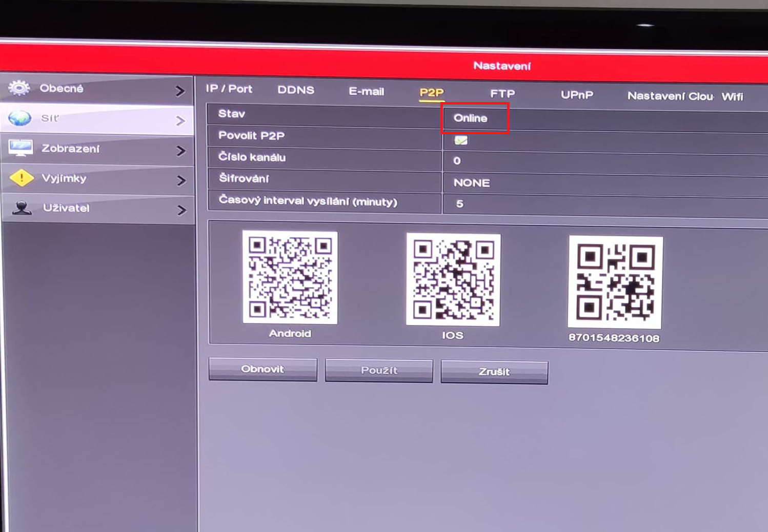768x532 pixels.
Task: Click the monitor icon beside Zobrazení
Action: tap(21, 148)
